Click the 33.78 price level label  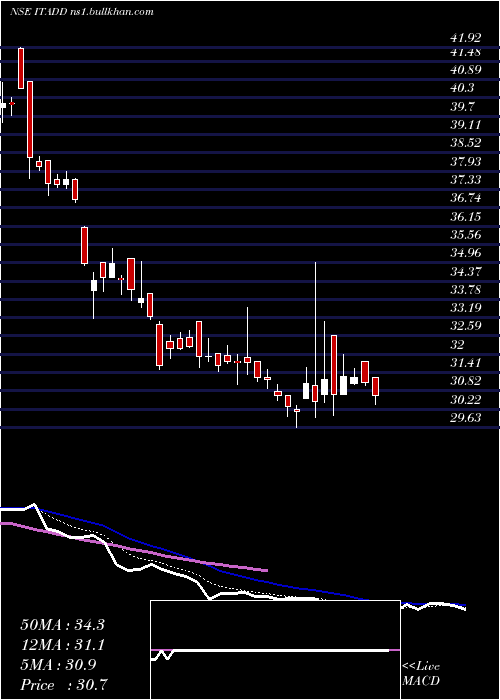(x=465, y=290)
